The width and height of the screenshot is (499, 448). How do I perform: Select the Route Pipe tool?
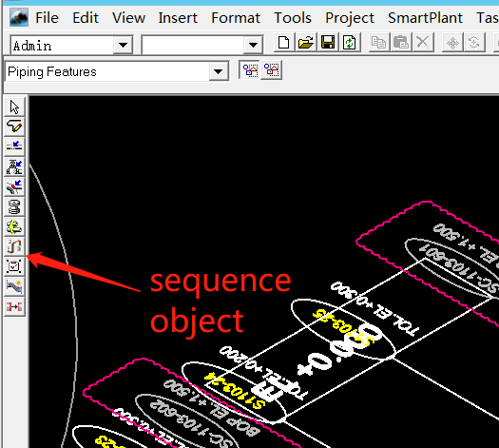(x=14, y=127)
